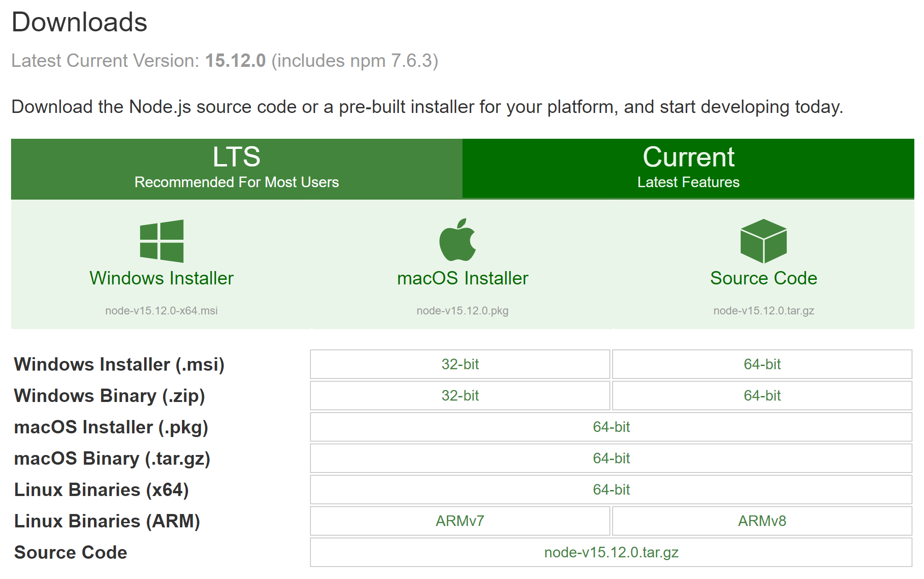Download Linux Binaries (x64) 64-bit

611,490
